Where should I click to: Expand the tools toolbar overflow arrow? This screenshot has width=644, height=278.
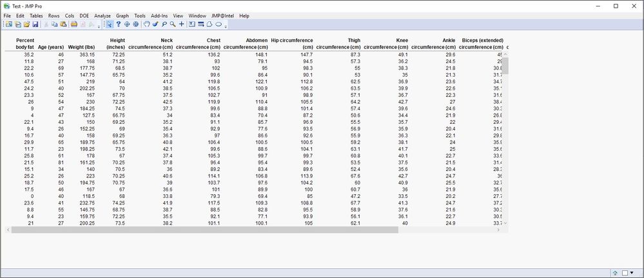(226, 26)
